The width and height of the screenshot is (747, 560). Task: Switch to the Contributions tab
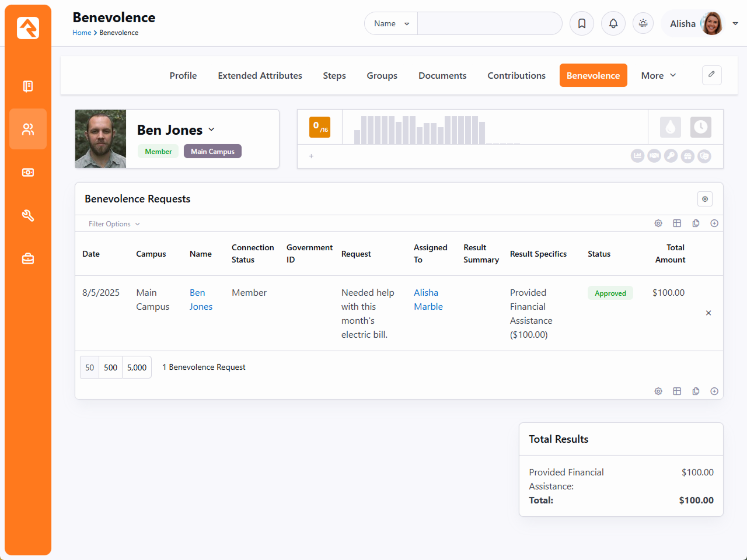[x=516, y=75]
